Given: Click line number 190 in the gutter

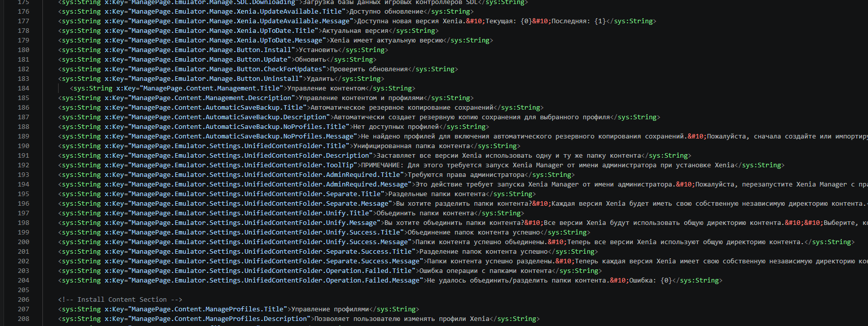Looking at the screenshot, I should coord(24,146).
